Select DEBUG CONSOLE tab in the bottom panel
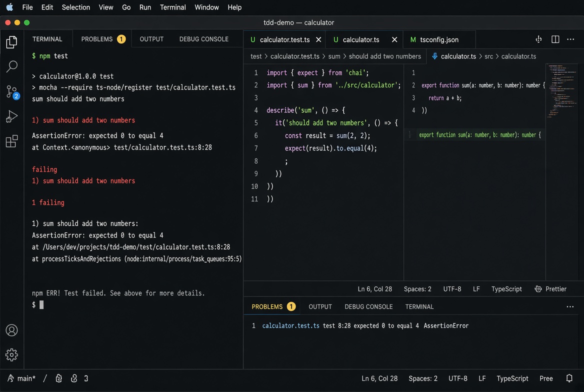The height and width of the screenshot is (392, 584). [x=368, y=306]
